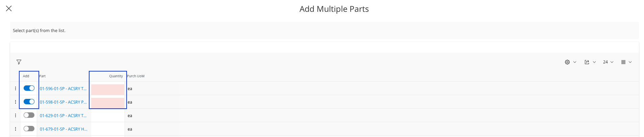Viewport: 644px width, 137px height.
Task: Sort by the Quantity column header
Action: 116,76
